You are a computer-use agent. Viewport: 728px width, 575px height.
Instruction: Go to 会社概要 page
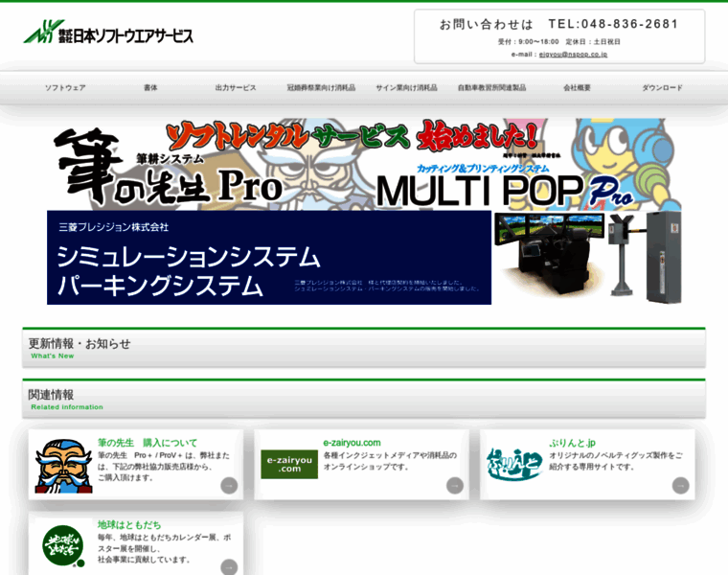[577, 88]
